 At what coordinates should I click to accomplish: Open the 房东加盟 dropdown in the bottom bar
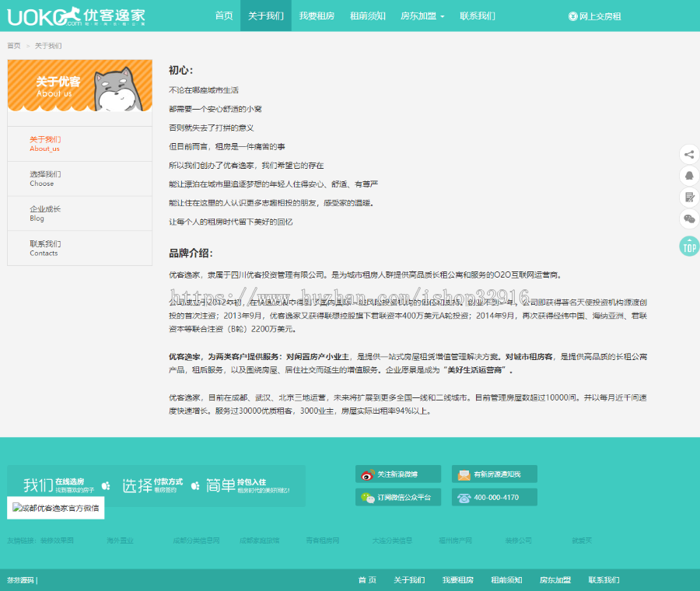[555, 580]
